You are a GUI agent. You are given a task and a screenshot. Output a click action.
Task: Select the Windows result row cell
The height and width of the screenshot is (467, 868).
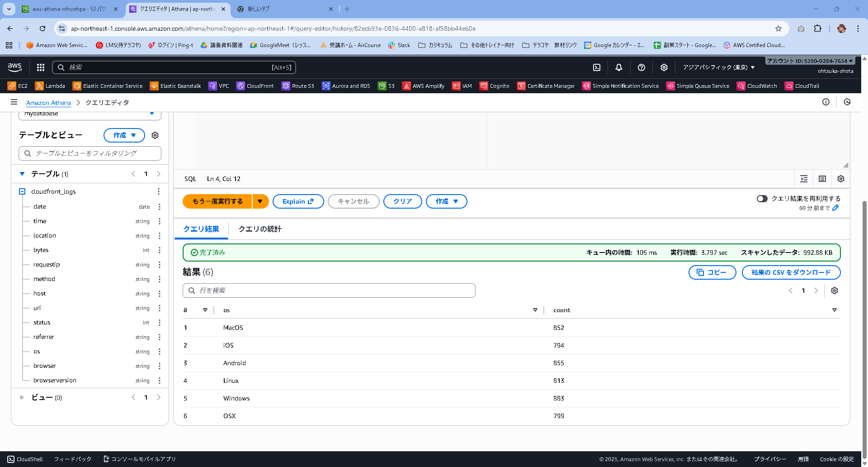(x=236, y=398)
